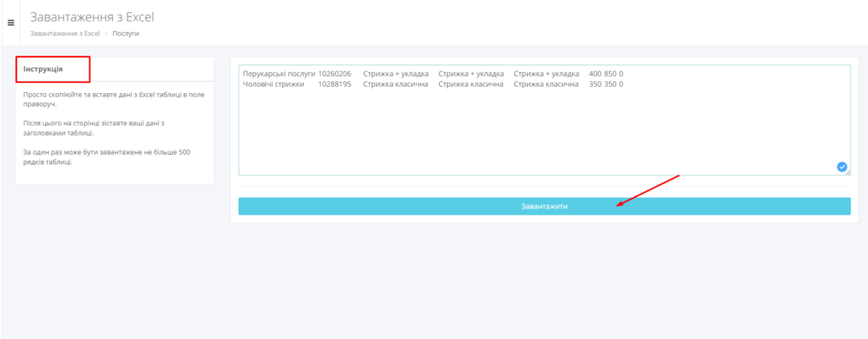Click the blue checkmark icon in textarea
The width and height of the screenshot is (868, 339).
pos(842,167)
